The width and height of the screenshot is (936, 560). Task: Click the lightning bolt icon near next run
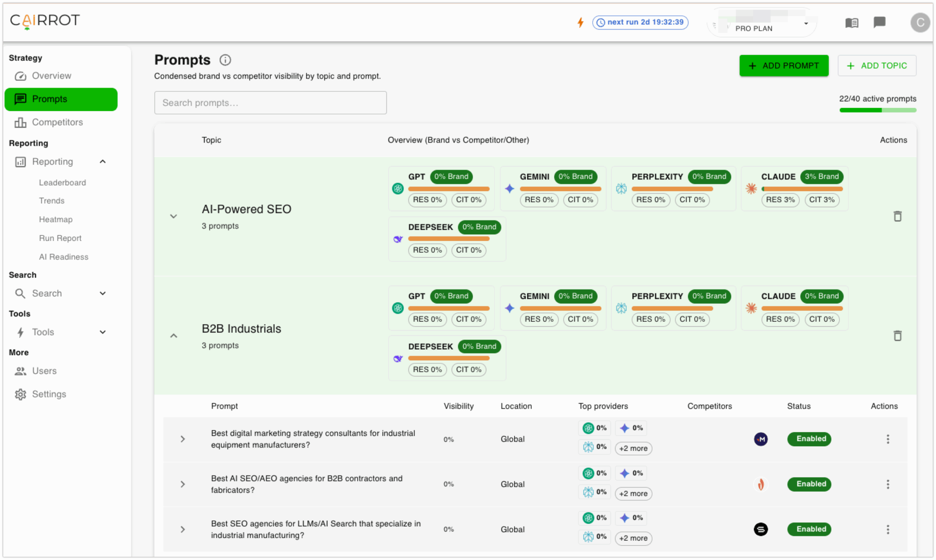coord(581,22)
